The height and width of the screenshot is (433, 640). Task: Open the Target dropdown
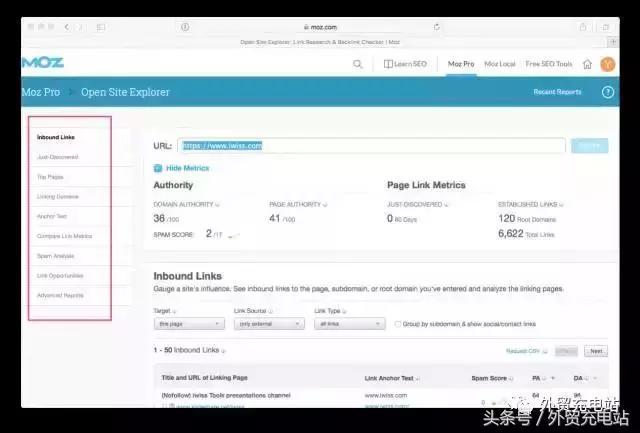189,324
